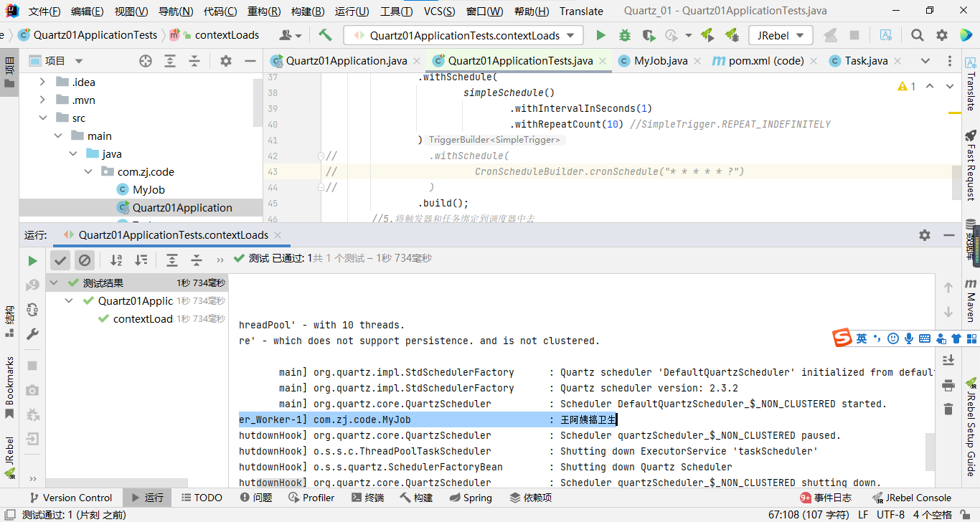Open Search Everywhere magnifier
The height and width of the screenshot is (522, 980).
point(918,35)
